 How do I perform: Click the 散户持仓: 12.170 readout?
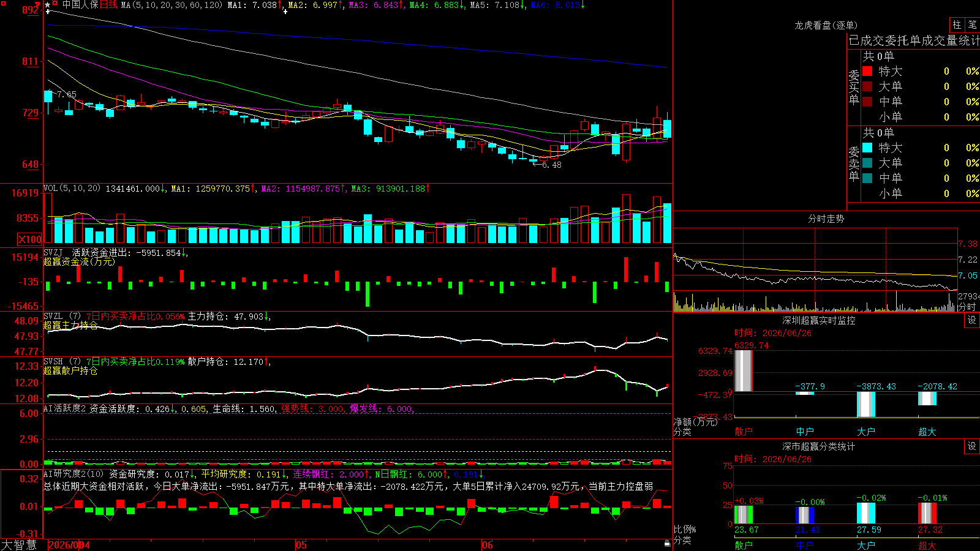click(229, 362)
